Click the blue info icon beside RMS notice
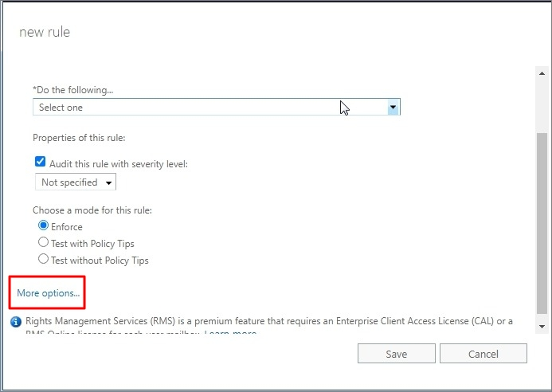This screenshot has width=552, height=392. [x=16, y=322]
